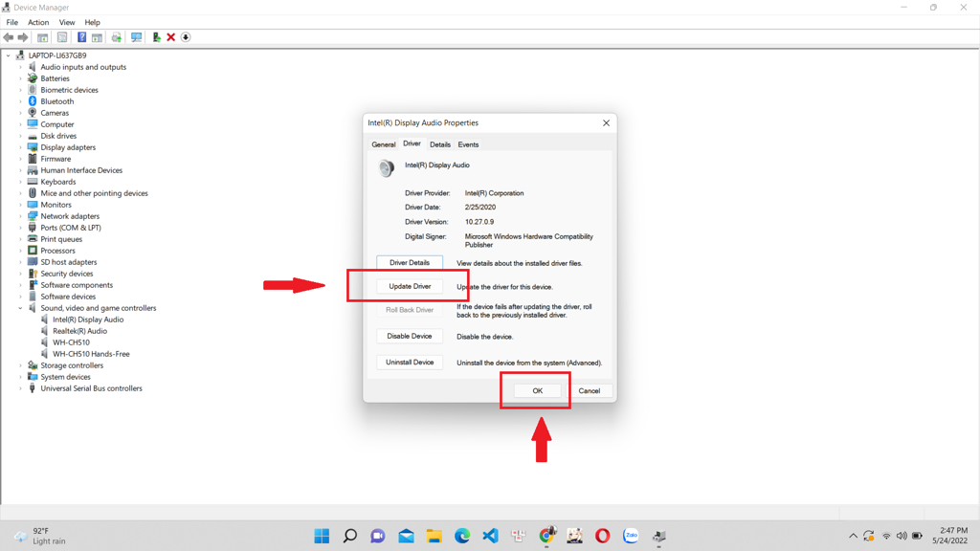Confirm with the OK button
This screenshot has height=551, width=980.
tap(538, 390)
